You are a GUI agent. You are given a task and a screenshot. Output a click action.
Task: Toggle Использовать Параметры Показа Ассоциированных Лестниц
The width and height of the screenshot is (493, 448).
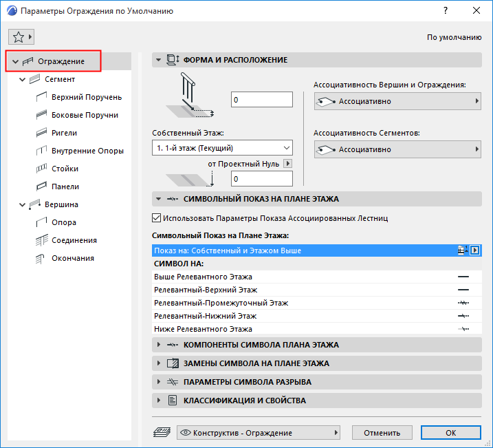[x=156, y=218]
